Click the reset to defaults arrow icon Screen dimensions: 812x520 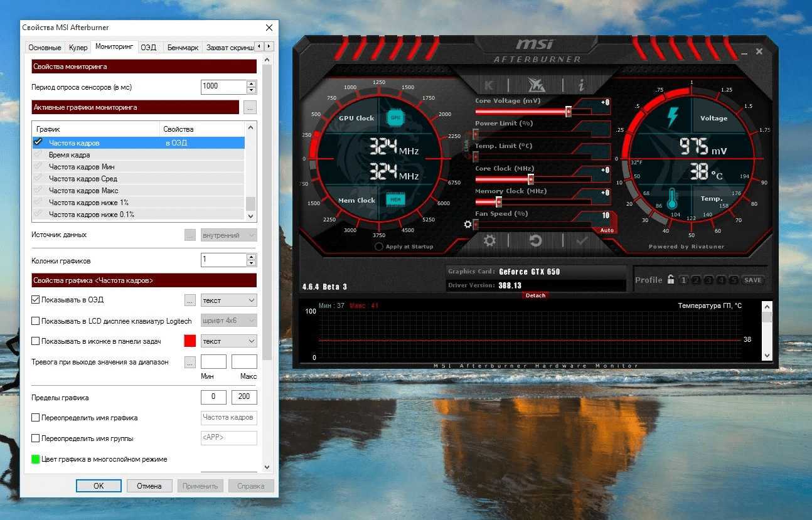tap(535, 241)
